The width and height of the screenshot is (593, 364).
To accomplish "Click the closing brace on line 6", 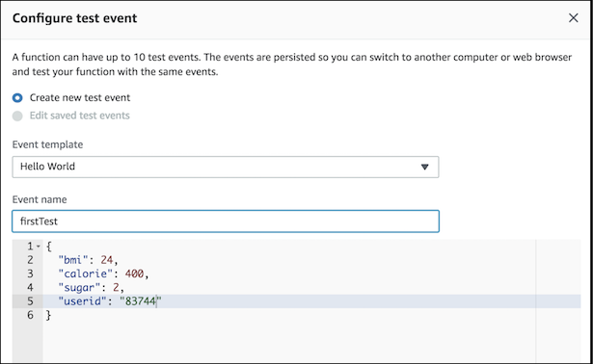I will (x=48, y=315).
